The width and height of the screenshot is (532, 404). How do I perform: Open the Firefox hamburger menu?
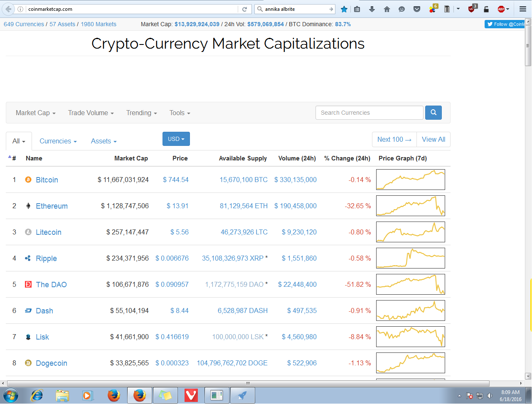click(x=523, y=9)
